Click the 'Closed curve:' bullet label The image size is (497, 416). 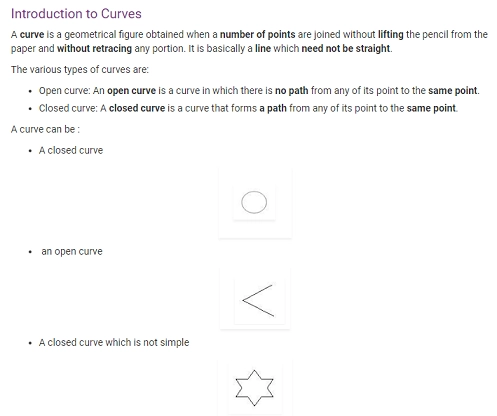pyautogui.click(x=68, y=108)
